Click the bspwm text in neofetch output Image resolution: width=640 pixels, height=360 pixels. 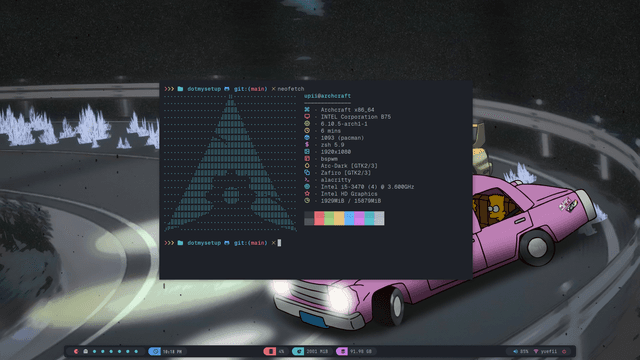pos(329,158)
